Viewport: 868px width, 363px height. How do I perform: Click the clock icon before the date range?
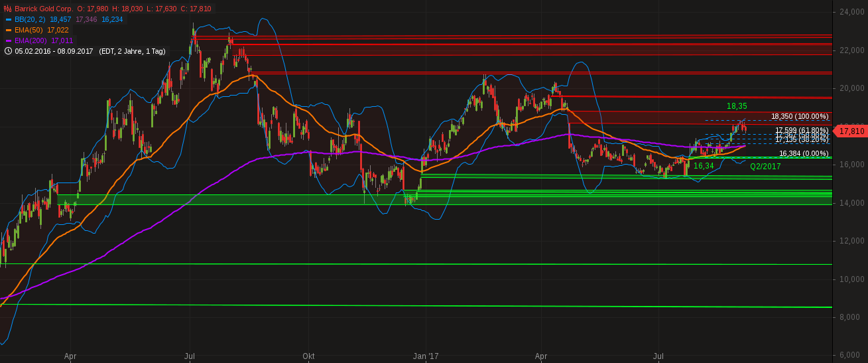pos(8,50)
